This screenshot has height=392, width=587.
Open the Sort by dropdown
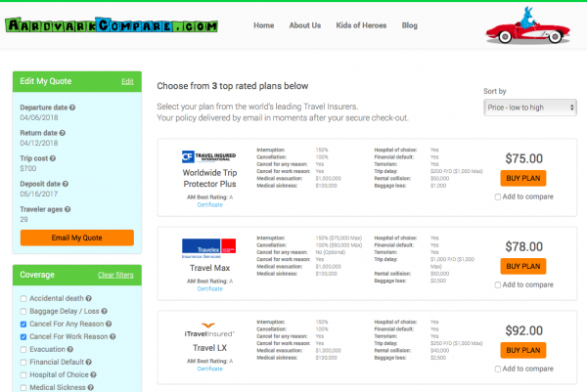click(x=529, y=108)
